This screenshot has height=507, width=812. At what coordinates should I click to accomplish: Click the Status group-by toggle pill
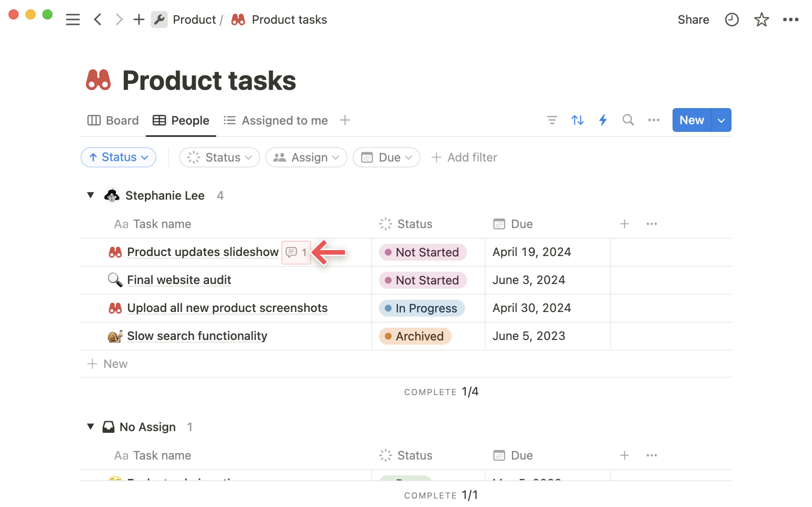tap(118, 157)
